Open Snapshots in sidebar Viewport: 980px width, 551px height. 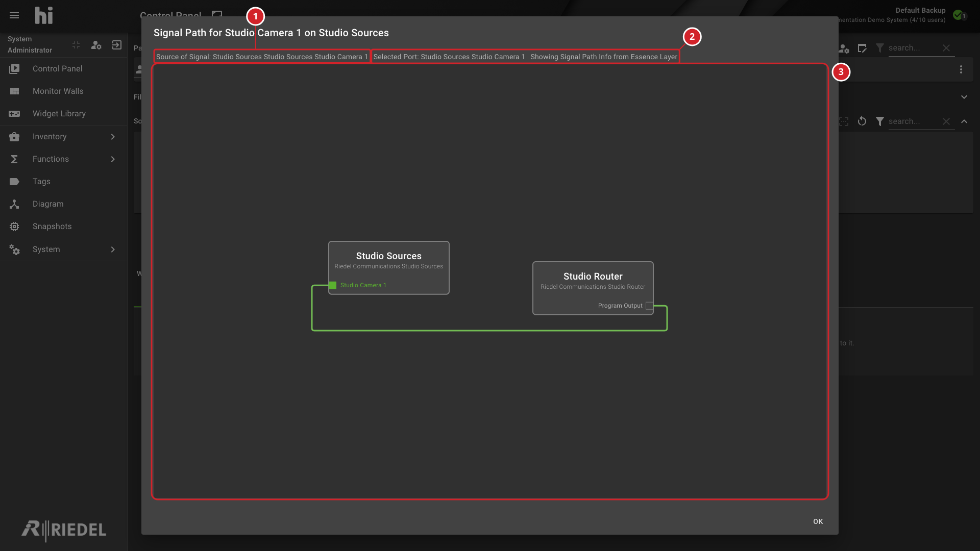coord(63,226)
